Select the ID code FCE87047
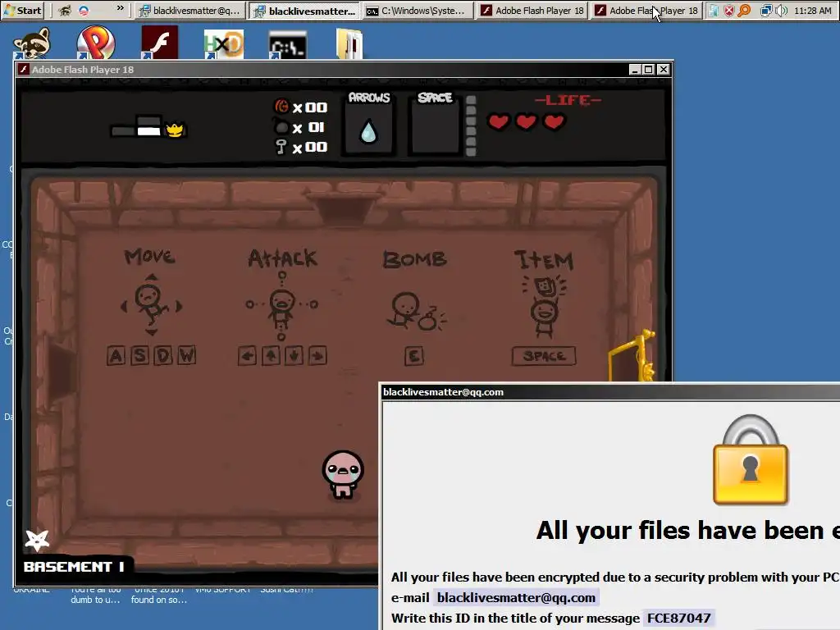 (678, 619)
